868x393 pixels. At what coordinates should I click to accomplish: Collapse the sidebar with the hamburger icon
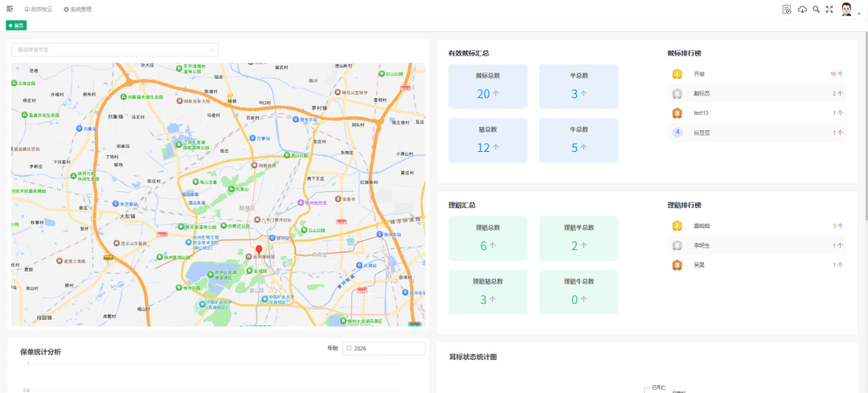(10, 9)
